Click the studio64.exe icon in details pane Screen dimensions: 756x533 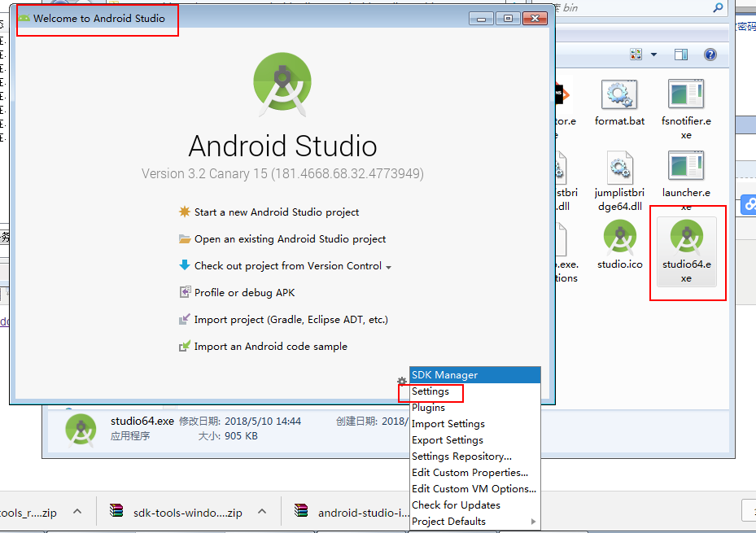(81, 430)
